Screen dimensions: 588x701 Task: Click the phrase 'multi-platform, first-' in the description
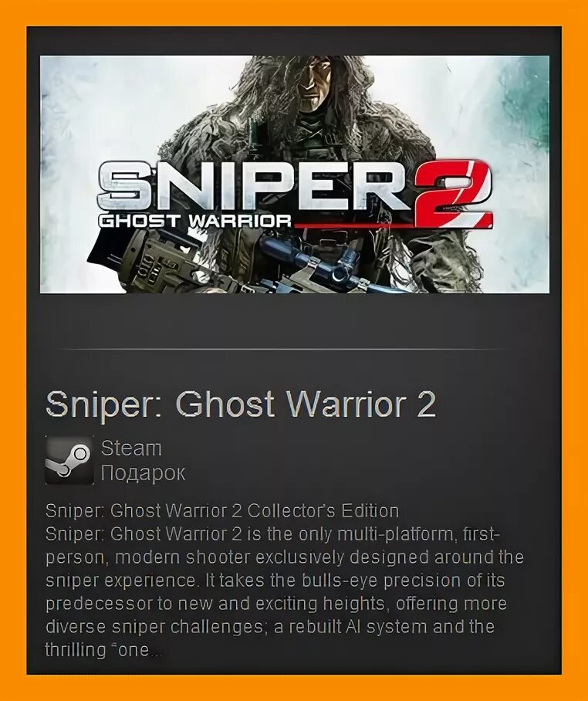pyautogui.click(x=419, y=534)
